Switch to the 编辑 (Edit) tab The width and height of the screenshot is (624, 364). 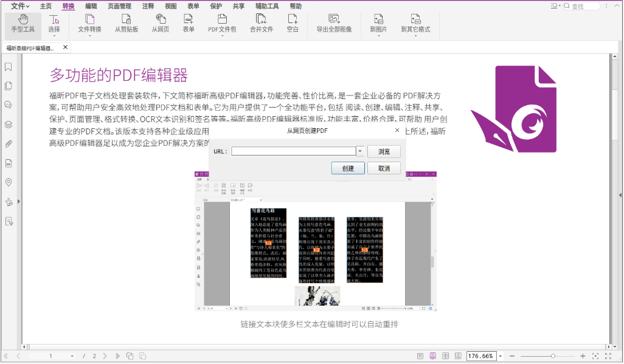pyautogui.click(x=91, y=6)
